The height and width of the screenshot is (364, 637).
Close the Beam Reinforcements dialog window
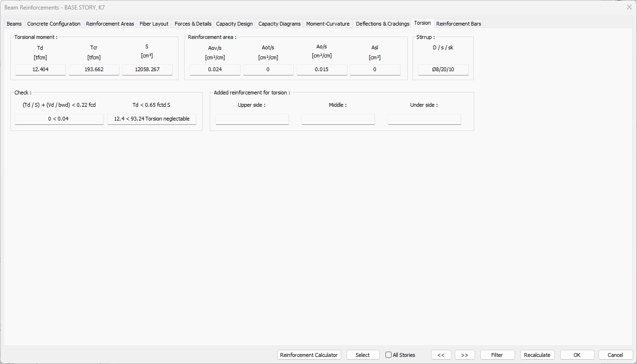pyautogui.click(x=629, y=7)
